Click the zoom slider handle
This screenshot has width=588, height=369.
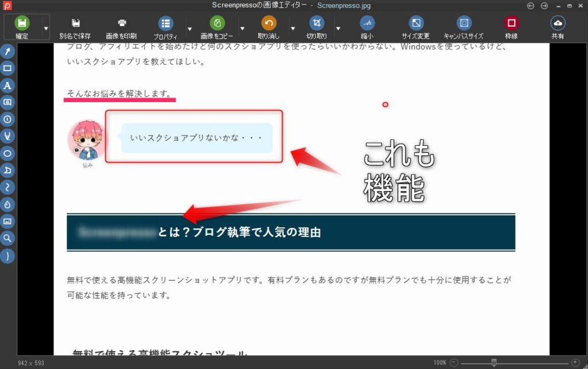coord(494,363)
